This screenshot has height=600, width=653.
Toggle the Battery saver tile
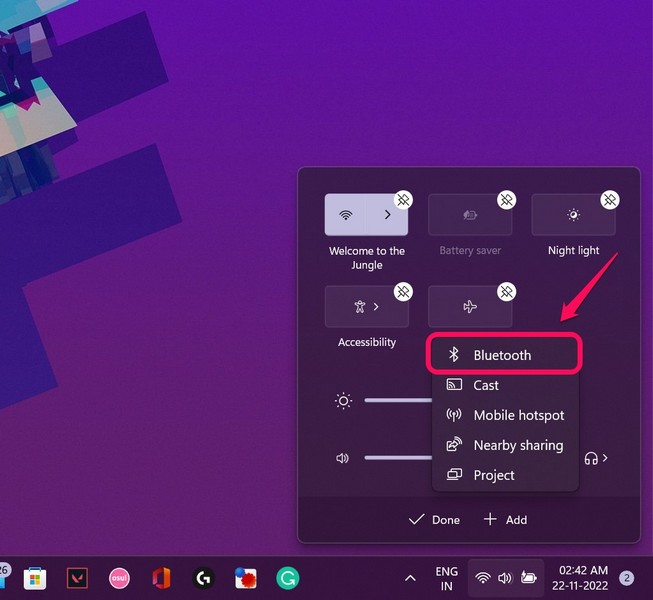coord(470,215)
